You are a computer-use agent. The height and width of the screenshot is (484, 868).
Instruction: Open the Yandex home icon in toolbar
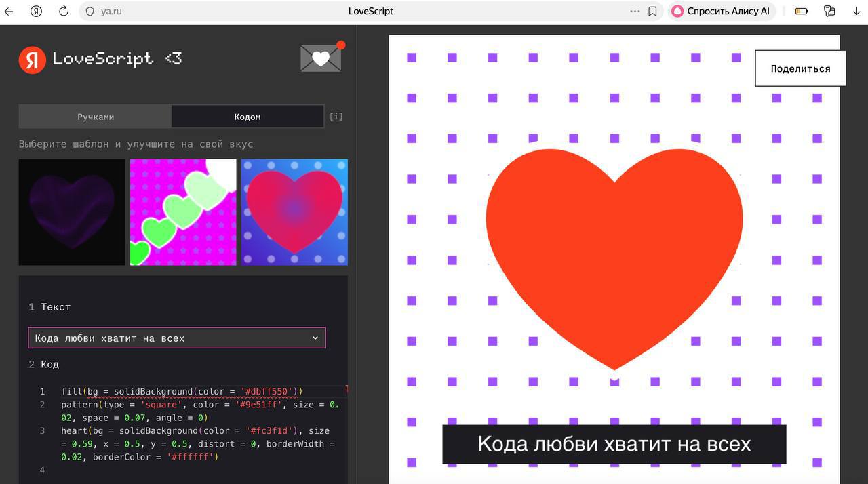point(37,12)
